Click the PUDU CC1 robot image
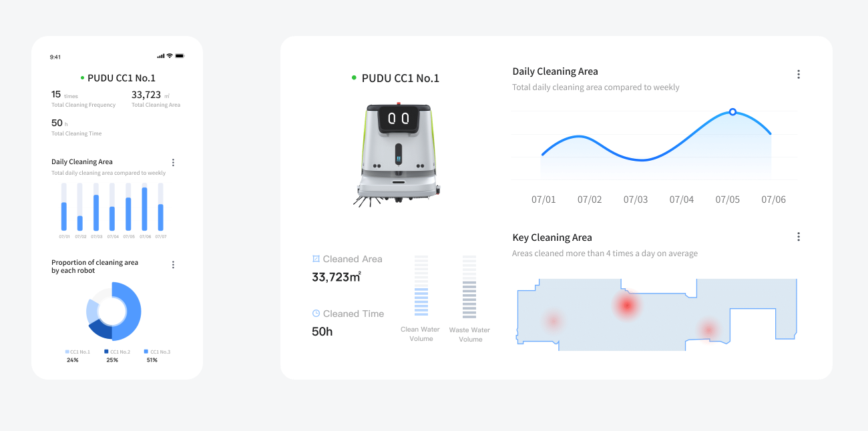The height and width of the screenshot is (431, 868). [x=399, y=153]
